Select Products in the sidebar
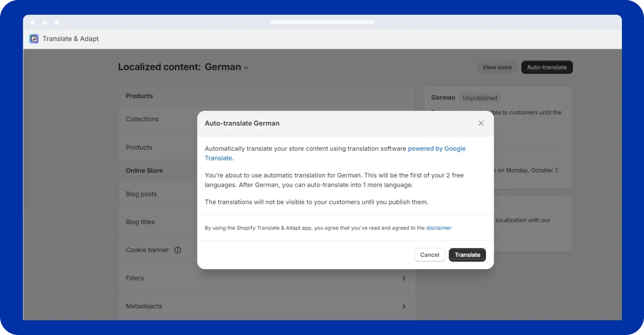644x335 pixels. [x=139, y=147]
